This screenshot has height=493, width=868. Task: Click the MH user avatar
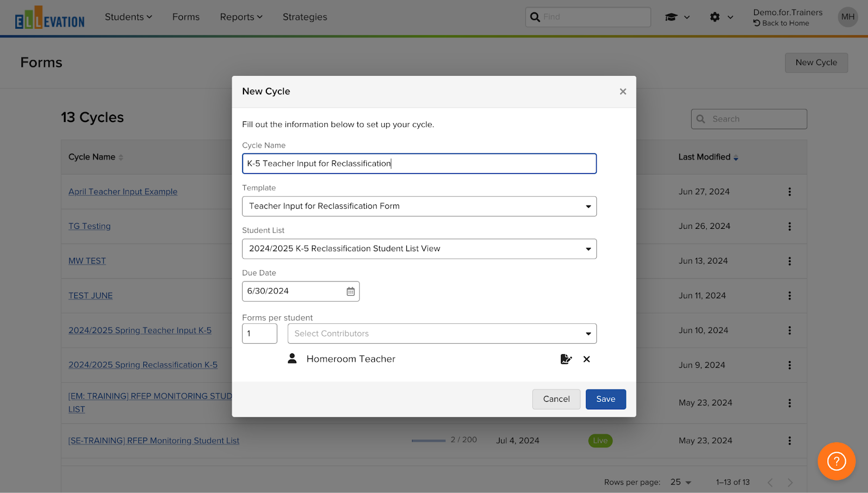coord(848,17)
